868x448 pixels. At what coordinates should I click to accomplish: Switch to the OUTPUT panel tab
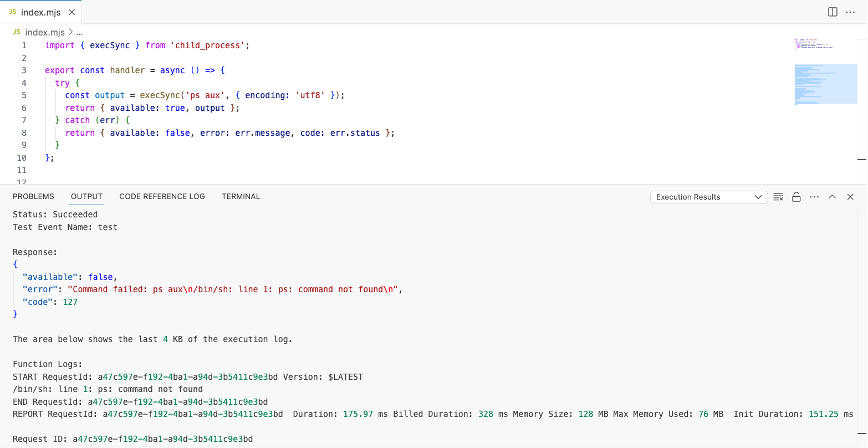86,196
